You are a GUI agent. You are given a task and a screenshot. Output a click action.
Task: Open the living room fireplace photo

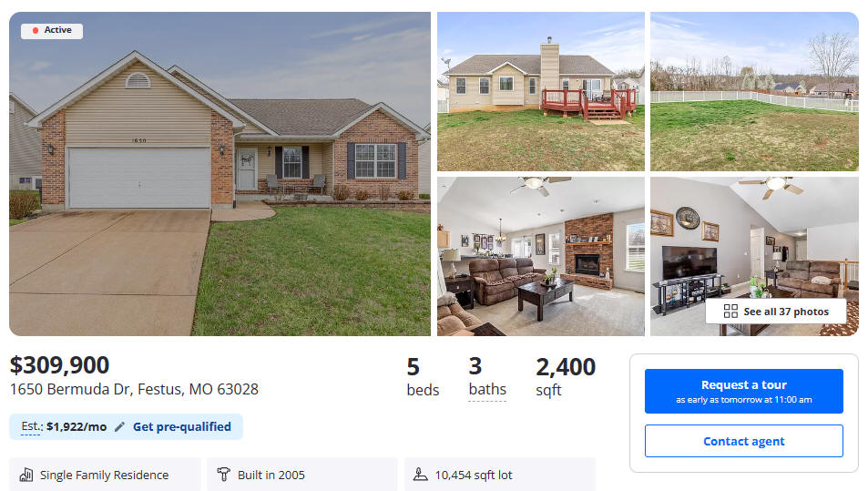541,256
